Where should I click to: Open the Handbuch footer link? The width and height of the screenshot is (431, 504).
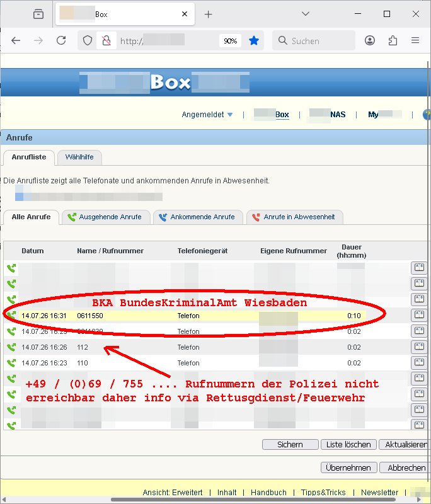(x=268, y=493)
